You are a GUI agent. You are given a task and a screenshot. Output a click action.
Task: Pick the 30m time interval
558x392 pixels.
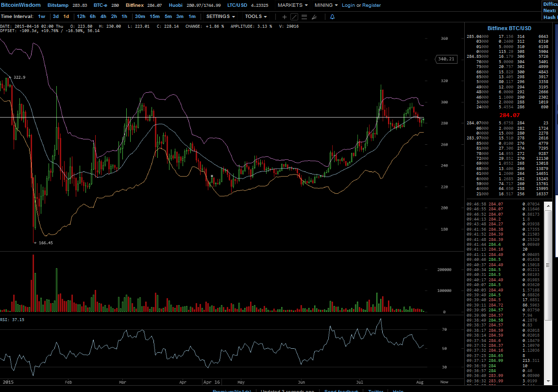tap(140, 17)
